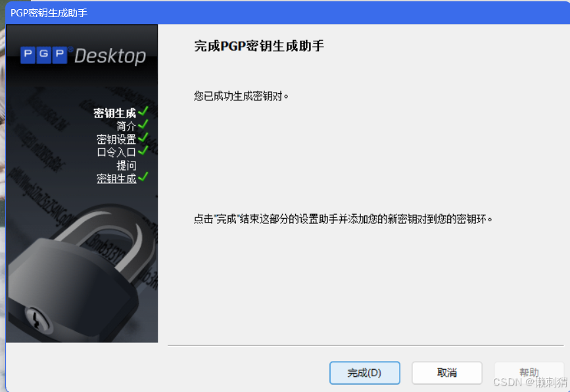Select the 密钥设置 step in sidebar
570x392 pixels.
click(x=116, y=139)
